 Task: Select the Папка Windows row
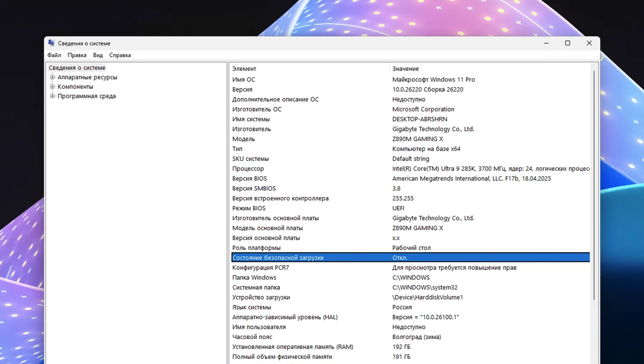410,277
